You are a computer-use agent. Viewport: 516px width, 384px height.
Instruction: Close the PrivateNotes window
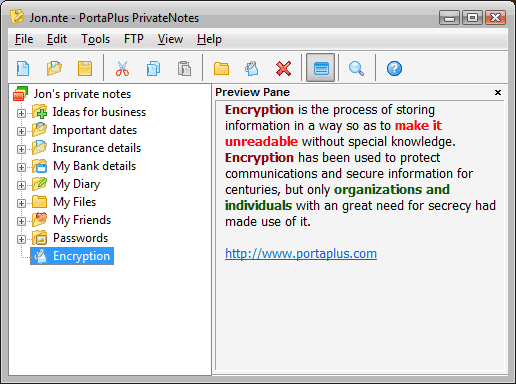point(495,17)
